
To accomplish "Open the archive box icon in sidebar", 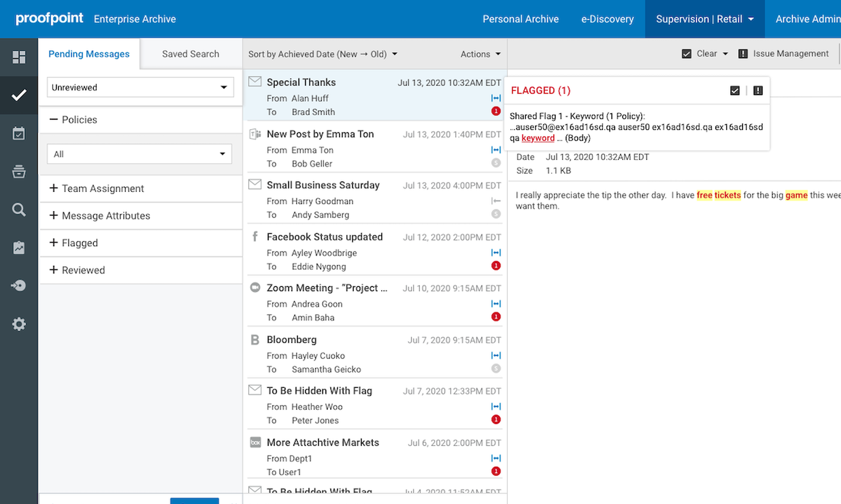I will (x=19, y=171).
